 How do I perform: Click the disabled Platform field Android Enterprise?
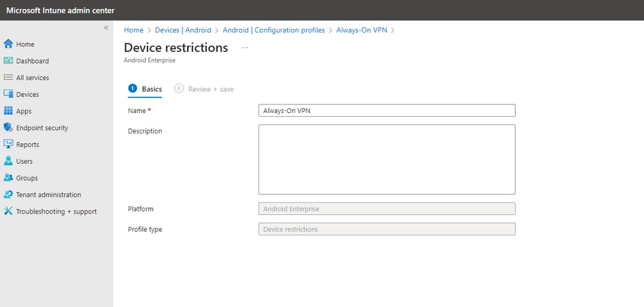click(x=387, y=209)
